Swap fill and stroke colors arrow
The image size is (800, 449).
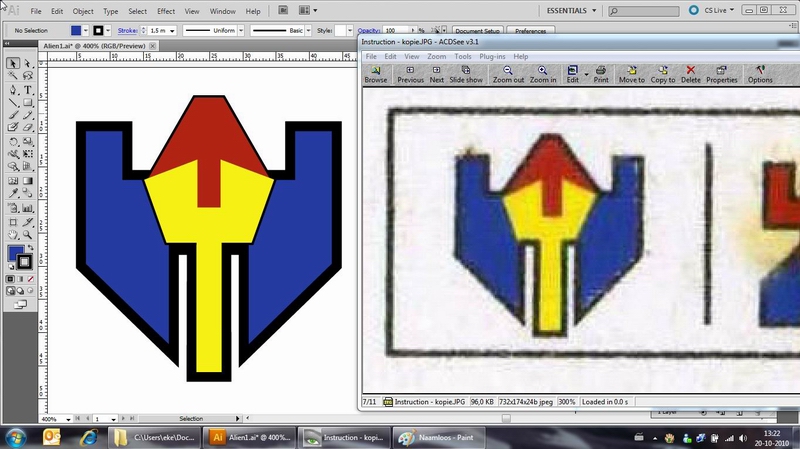coord(31,248)
